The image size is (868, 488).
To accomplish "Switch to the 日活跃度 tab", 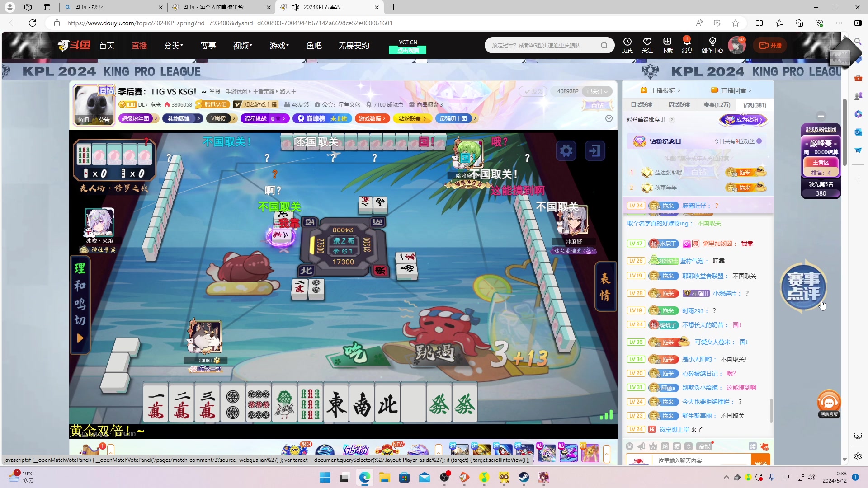I will coord(642,105).
